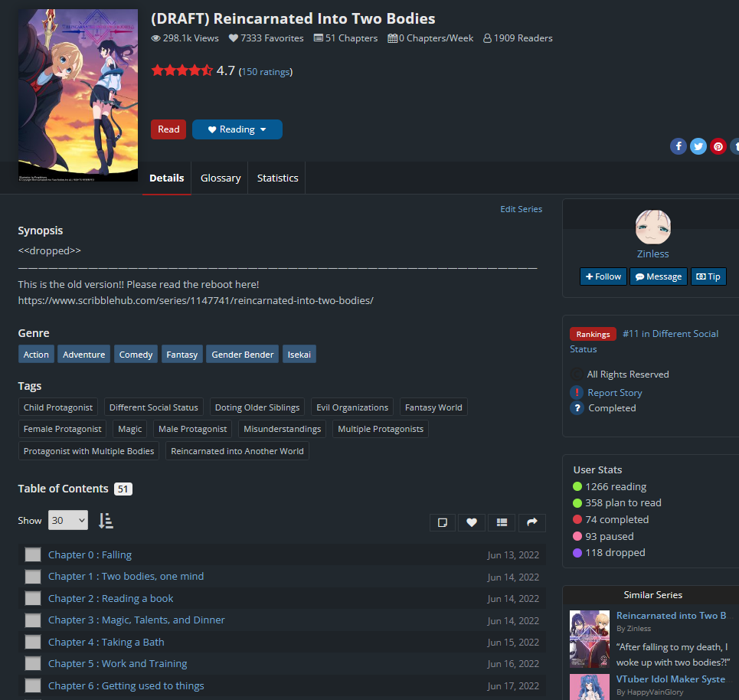Click the heart icon above the chapter list
Image resolution: width=739 pixels, height=700 pixels.
coord(472,522)
